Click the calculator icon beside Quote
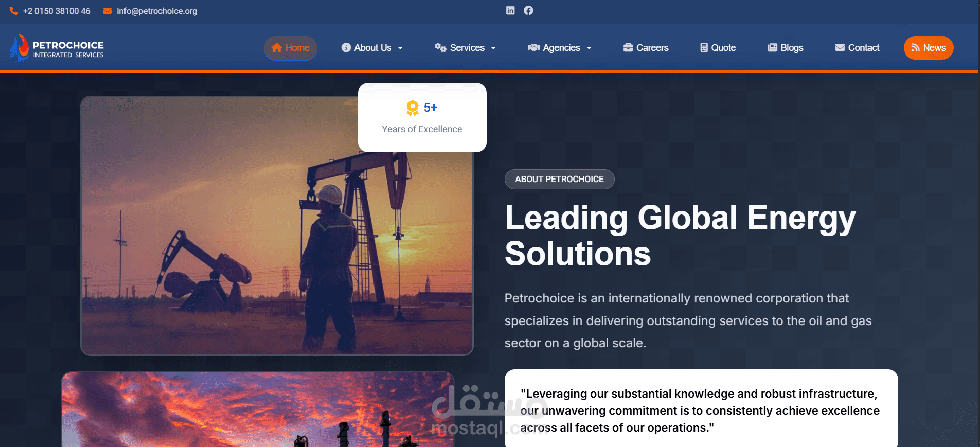 [x=704, y=48]
